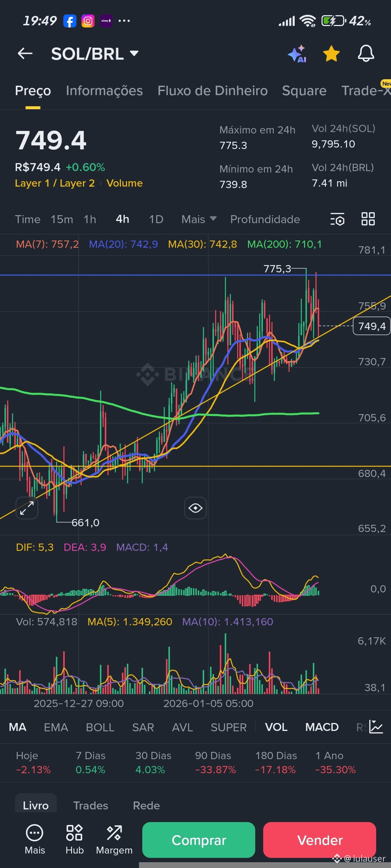
Task: Select the 1D interval
Action: (x=156, y=219)
